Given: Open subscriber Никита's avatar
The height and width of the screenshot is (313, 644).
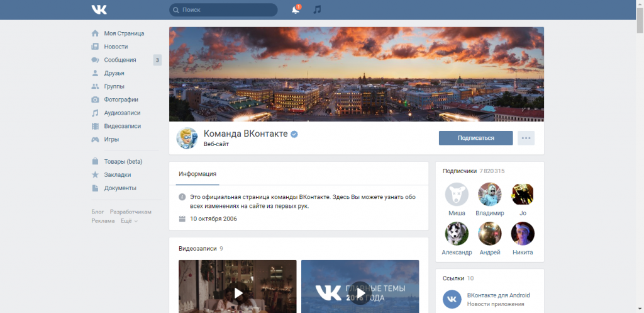Looking at the screenshot, I should click(x=523, y=234).
